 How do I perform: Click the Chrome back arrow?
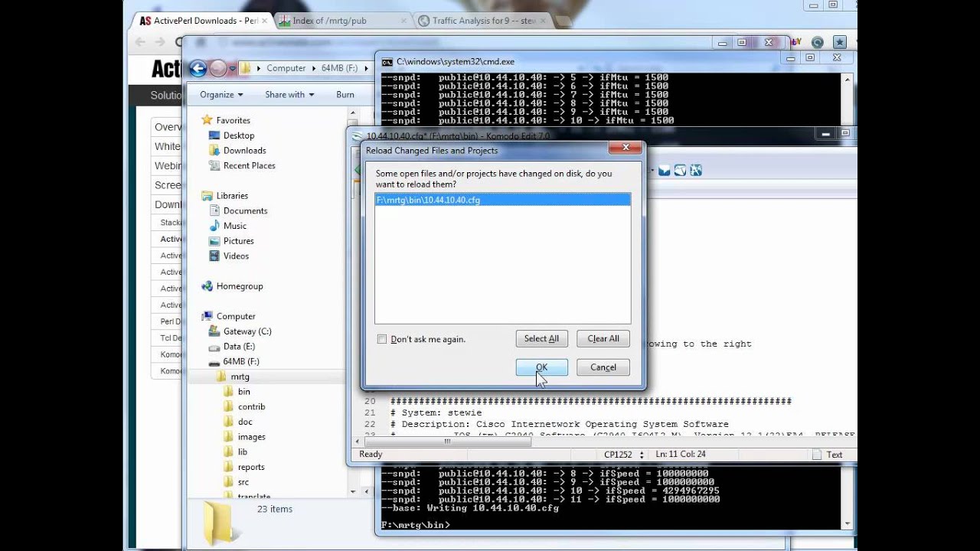(140, 42)
